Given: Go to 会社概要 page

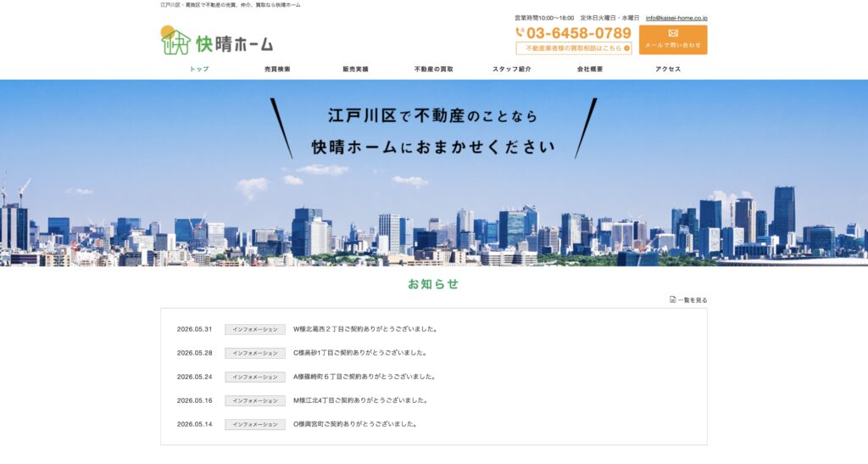Looking at the screenshot, I should click(x=590, y=70).
